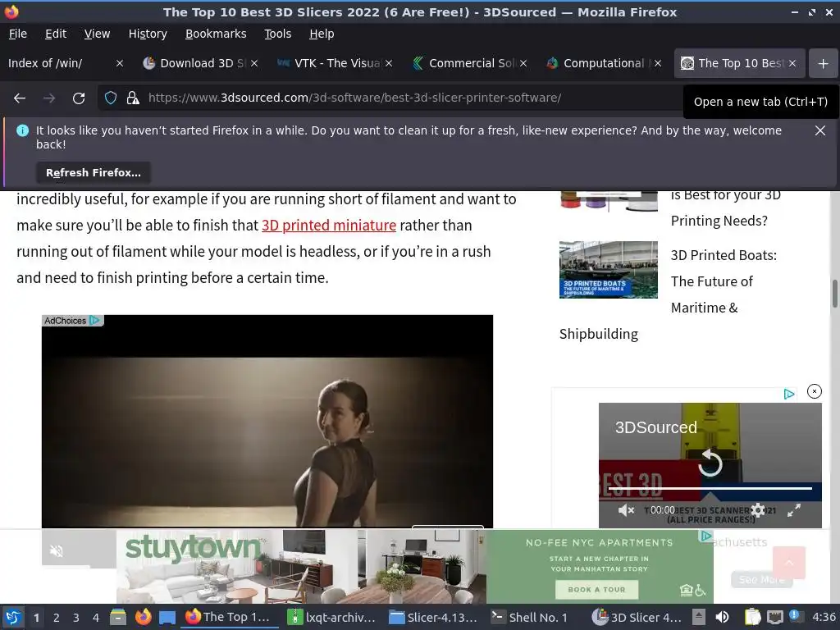Click the Book a Tour button

(596, 589)
